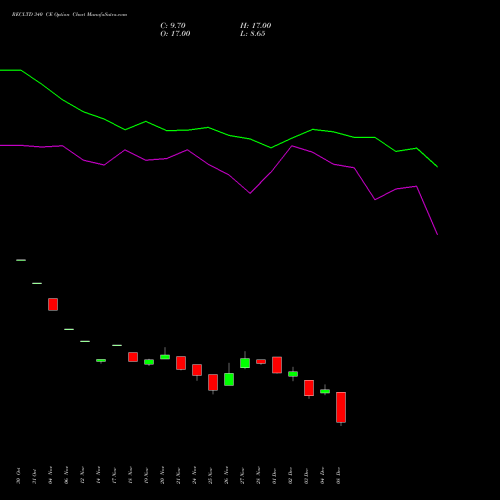Click the 20 Nov date label
500x500 pixels.
click(x=162, y=476)
